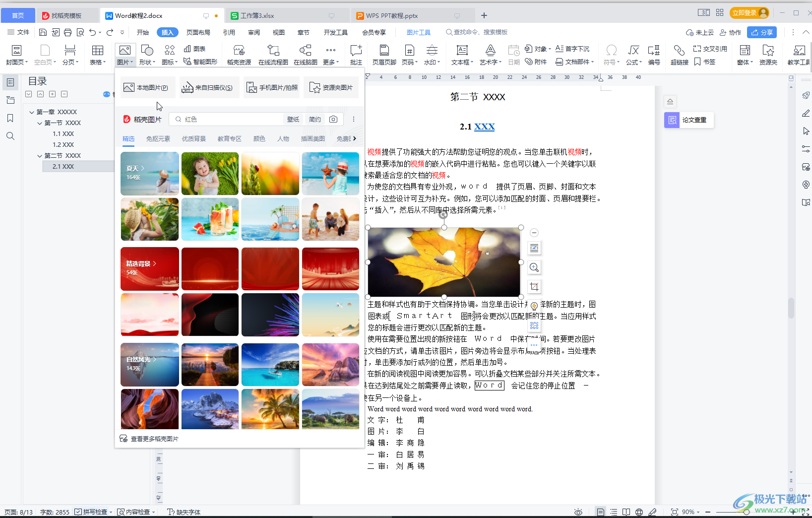The height and width of the screenshot is (518, 812).
Task: Open the 更多 dropdown in the ribbon
Action: click(x=330, y=55)
